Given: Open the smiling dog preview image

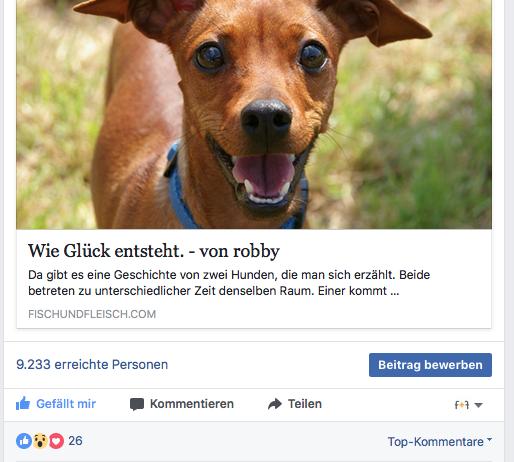Looking at the screenshot, I should tap(254, 114).
